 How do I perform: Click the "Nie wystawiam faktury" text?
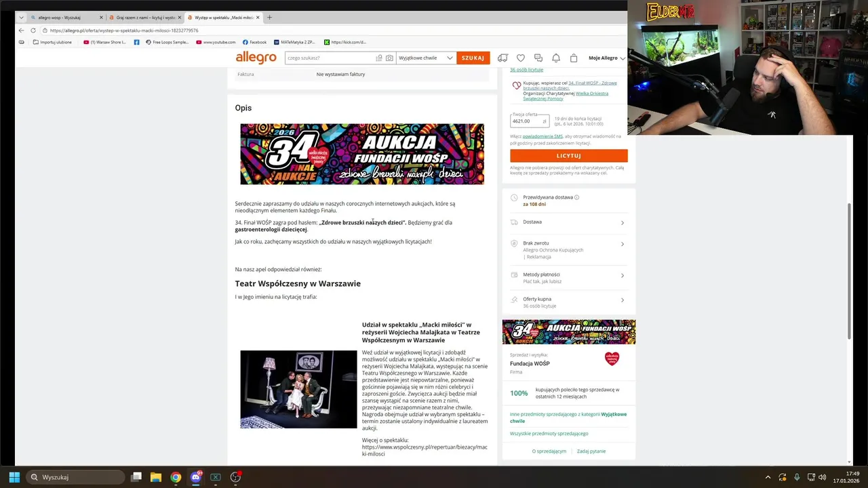click(340, 74)
